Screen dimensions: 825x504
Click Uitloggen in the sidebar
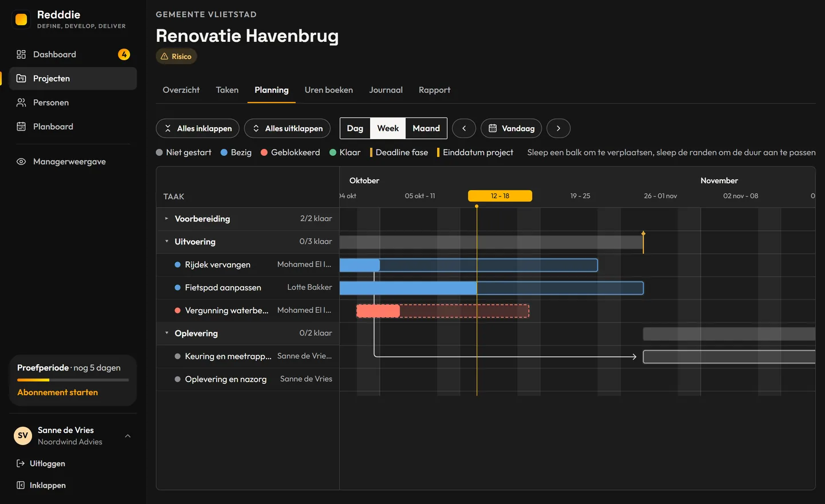click(x=41, y=463)
